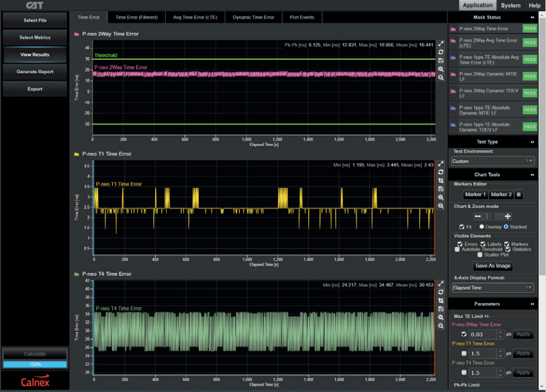Select the horizontal zoom mode icon
This screenshot has height=392, width=546.
[x=477, y=216]
